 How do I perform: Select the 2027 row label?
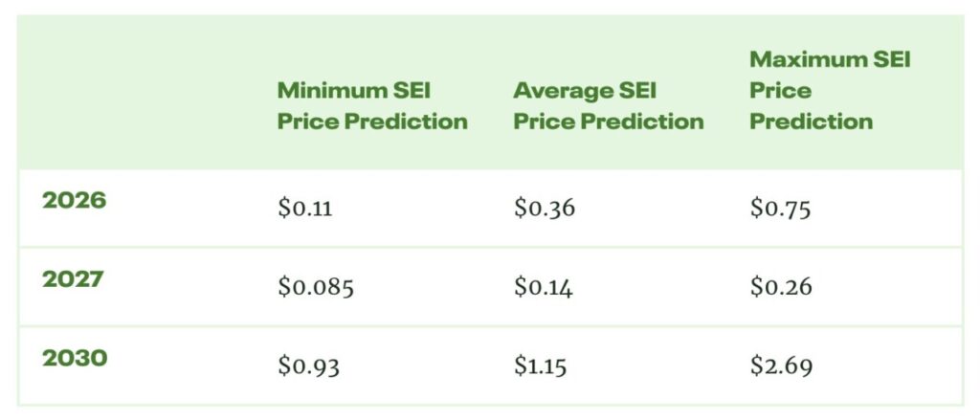75,280
